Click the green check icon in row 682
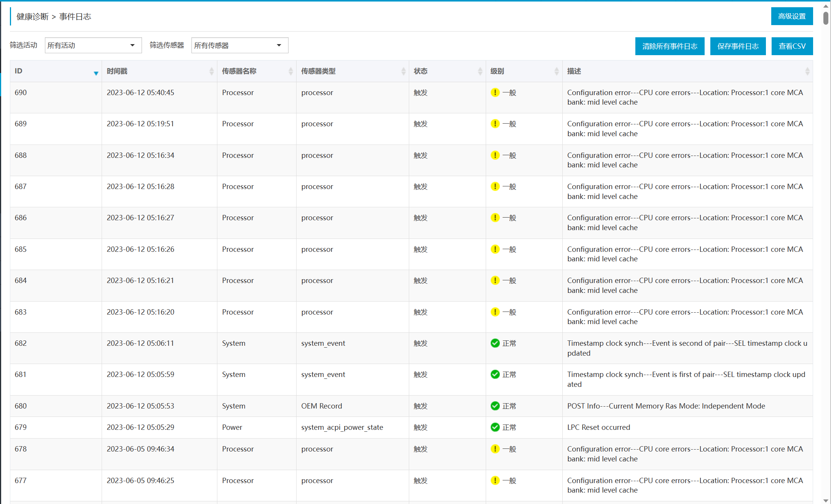 click(x=495, y=343)
